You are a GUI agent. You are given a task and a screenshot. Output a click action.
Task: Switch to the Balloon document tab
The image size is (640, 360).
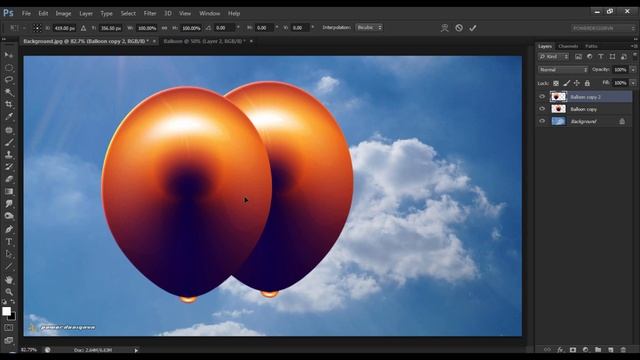204,41
